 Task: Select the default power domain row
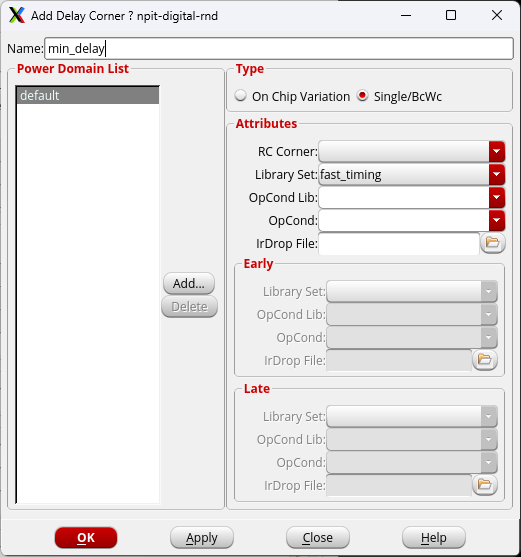pyautogui.click(x=88, y=96)
